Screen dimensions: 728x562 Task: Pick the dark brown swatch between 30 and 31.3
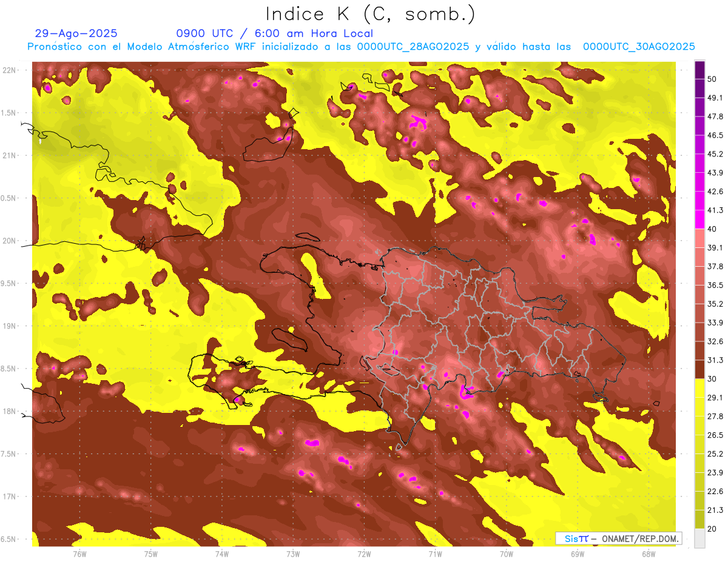coord(699,369)
